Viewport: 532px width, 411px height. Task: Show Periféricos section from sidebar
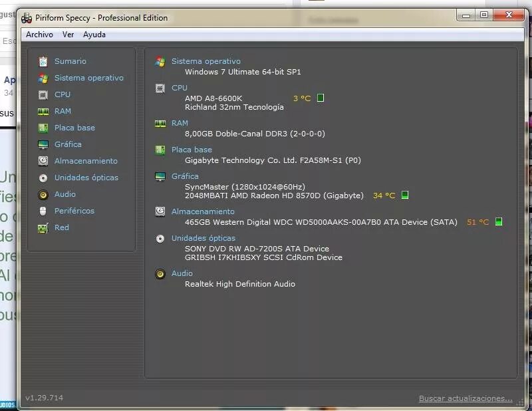(x=74, y=211)
